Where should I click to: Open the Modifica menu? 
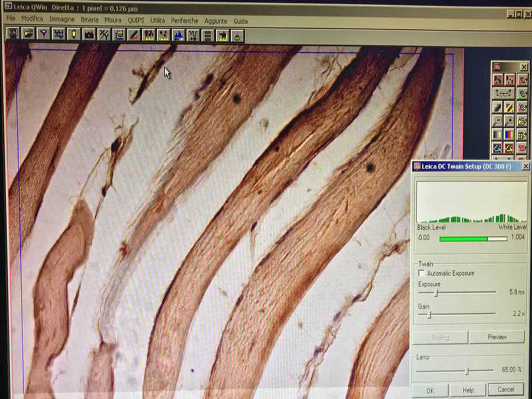32,19
